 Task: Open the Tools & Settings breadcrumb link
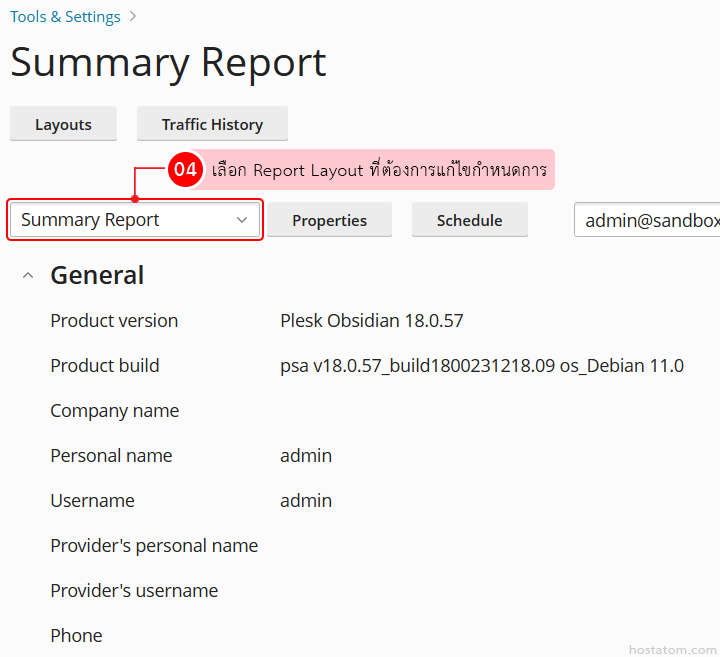[x=65, y=17]
